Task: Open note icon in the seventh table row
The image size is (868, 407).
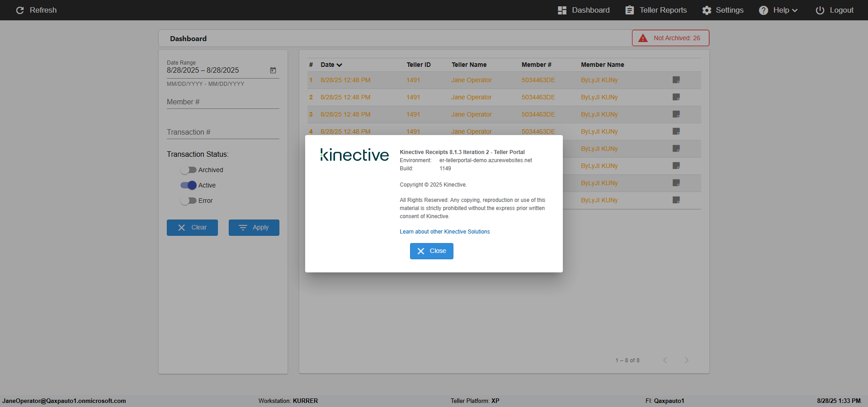Action: click(x=676, y=183)
